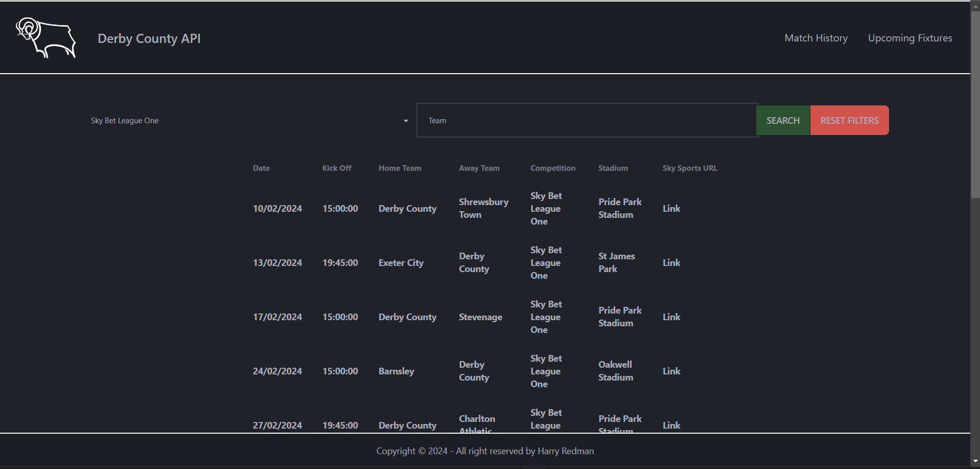Select the Away Team column header

[479, 168]
